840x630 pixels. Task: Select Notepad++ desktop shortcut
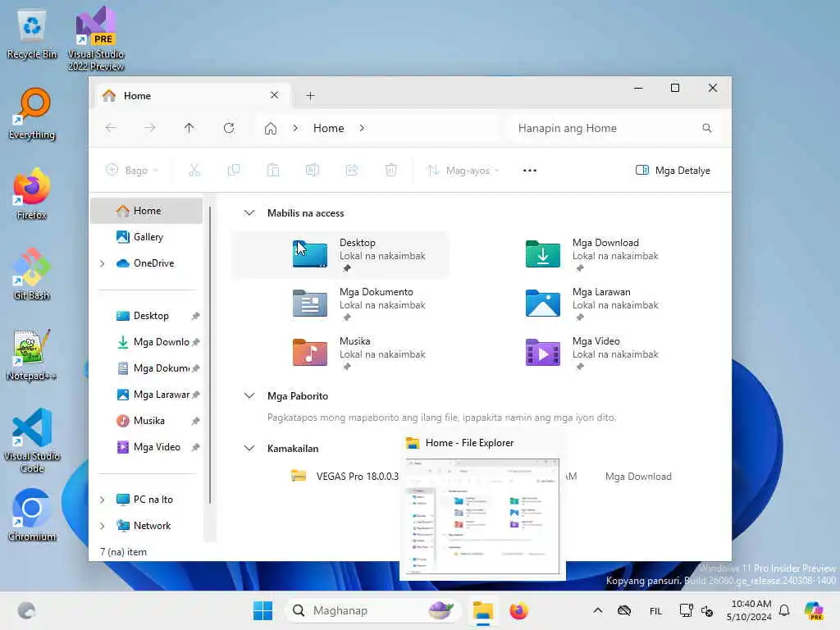pos(32,354)
